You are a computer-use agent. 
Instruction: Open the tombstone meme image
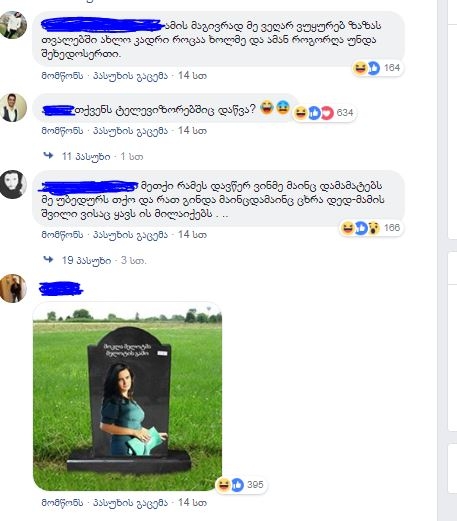tap(127, 396)
